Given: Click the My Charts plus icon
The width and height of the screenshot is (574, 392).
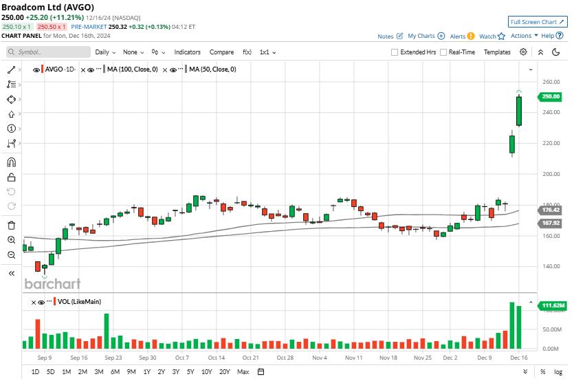Looking at the screenshot, I should click(441, 36).
